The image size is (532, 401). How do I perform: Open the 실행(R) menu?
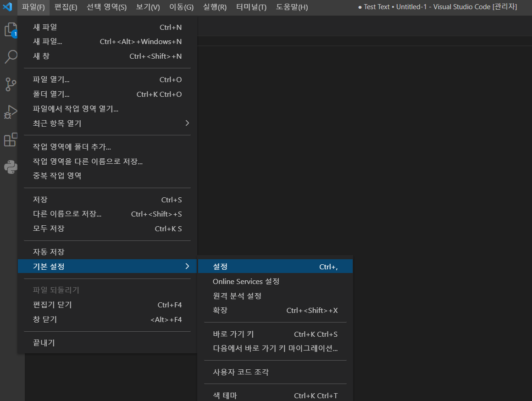point(215,7)
